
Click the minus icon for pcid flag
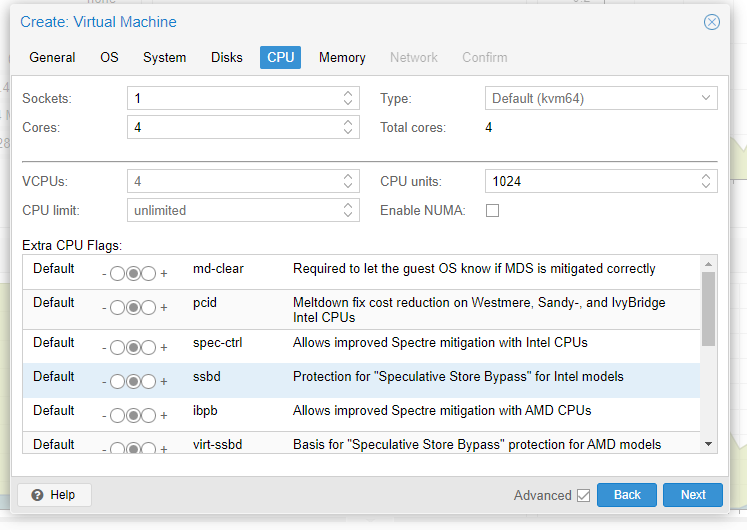point(104,308)
